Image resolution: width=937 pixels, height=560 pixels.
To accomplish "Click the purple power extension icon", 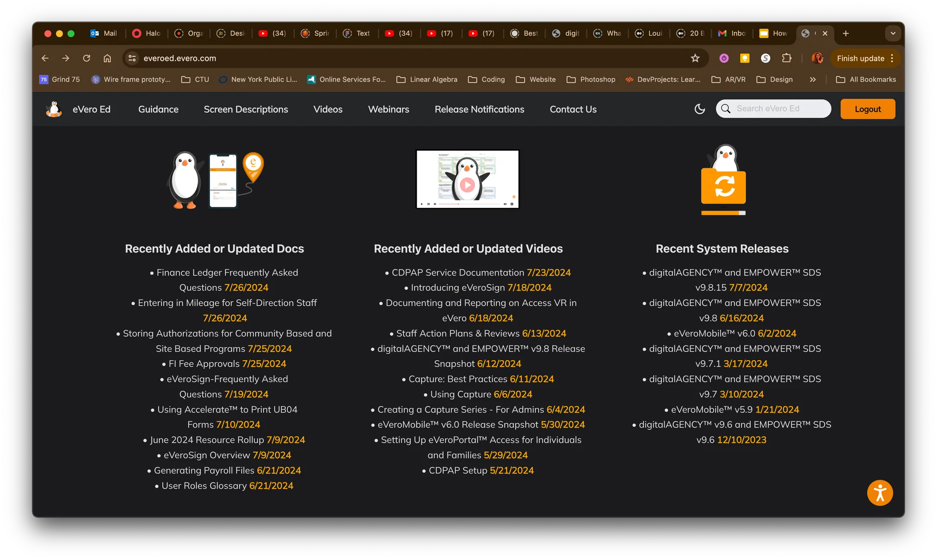I will [724, 58].
